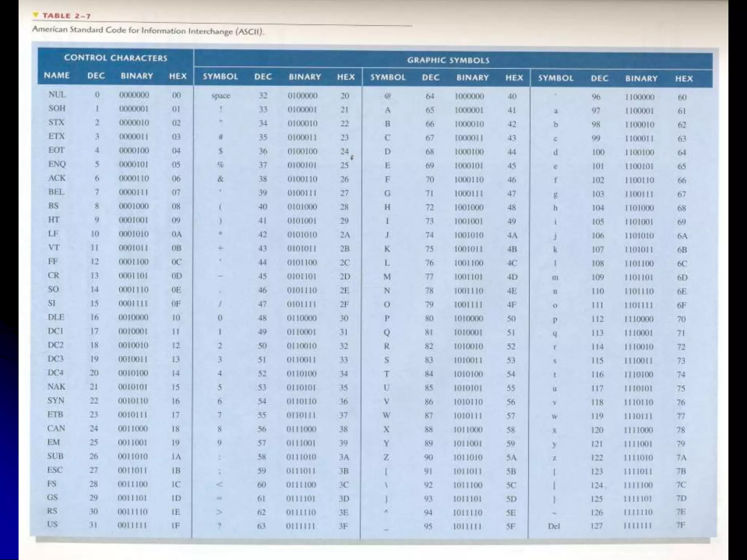Click the Del symbol entry
Viewport: 747px width, 560px height.
[x=554, y=526]
